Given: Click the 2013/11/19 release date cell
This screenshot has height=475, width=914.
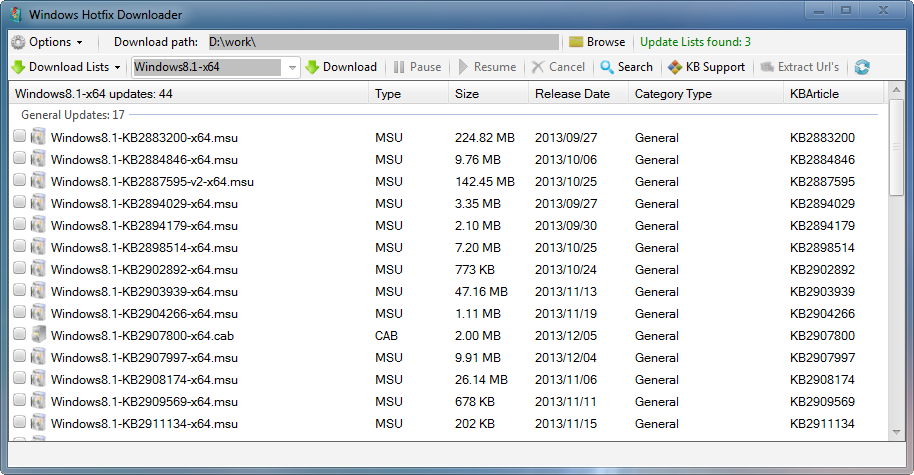Looking at the screenshot, I should 566,314.
